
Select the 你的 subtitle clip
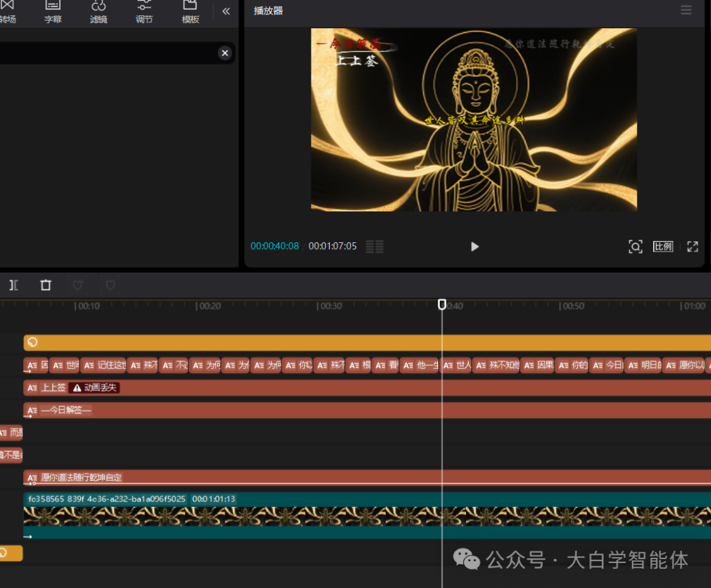572,365
